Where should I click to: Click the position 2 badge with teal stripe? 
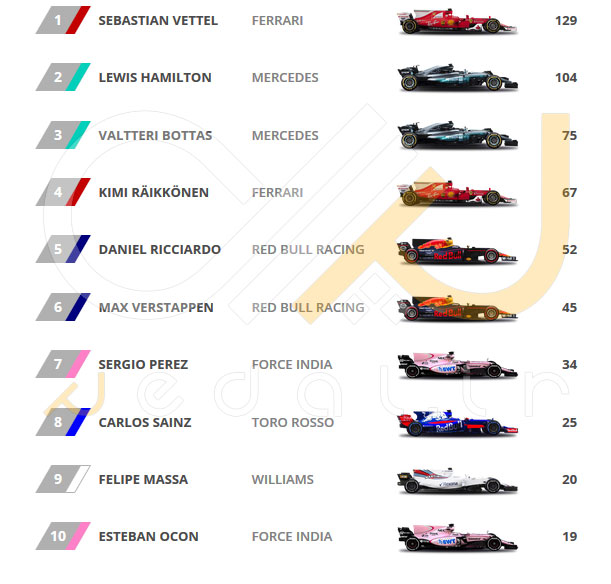pyautogui.click(x=63, y=77)
